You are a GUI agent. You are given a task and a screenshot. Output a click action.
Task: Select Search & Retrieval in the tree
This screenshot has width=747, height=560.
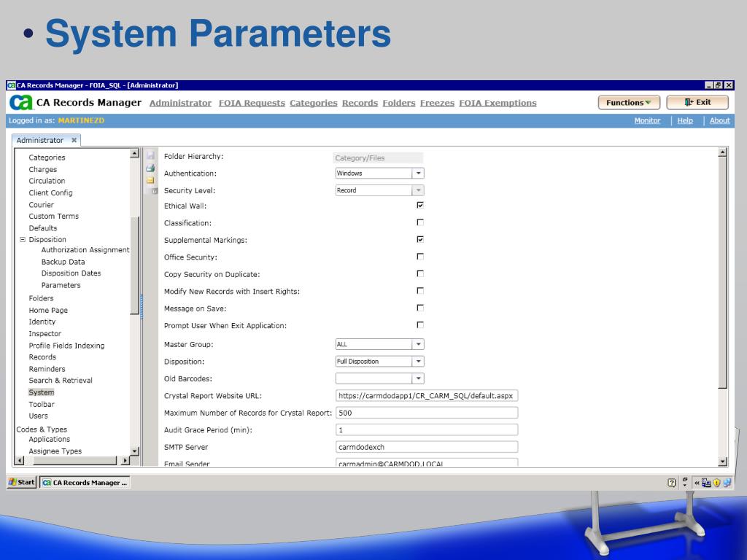[x=61, y=381]
